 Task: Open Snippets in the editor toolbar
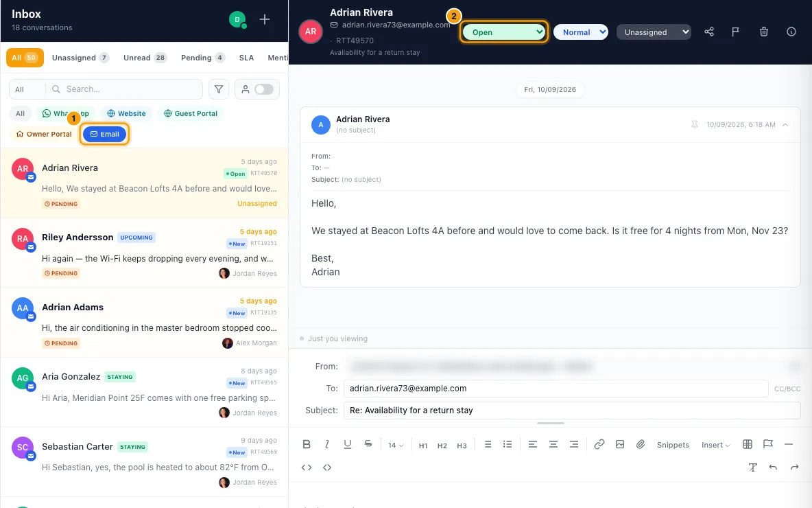[x=673, y=445]
